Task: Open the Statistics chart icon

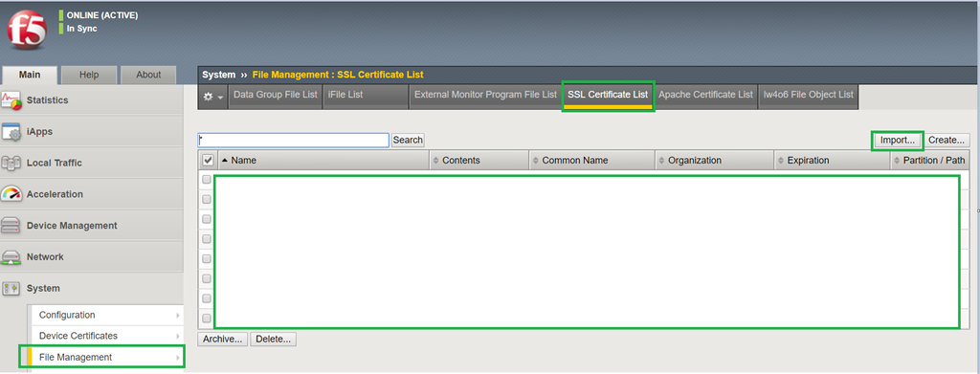Action: pos(11,100)
